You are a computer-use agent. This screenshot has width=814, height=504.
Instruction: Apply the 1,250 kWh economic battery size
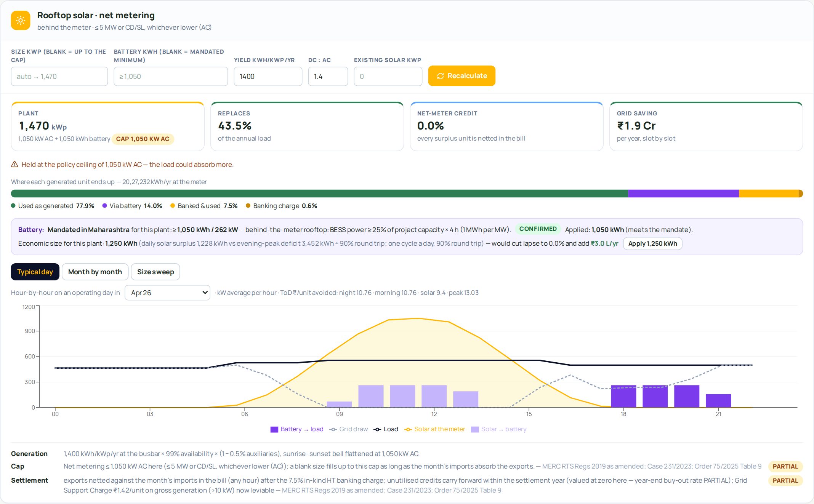point(652,243)
